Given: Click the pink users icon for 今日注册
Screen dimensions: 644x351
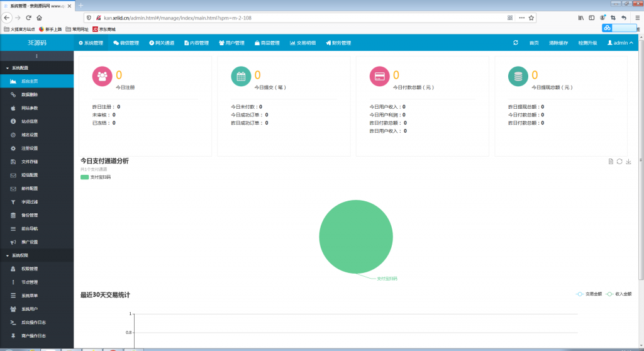Looking at the screenshot, I should click(x=102, y=76).
